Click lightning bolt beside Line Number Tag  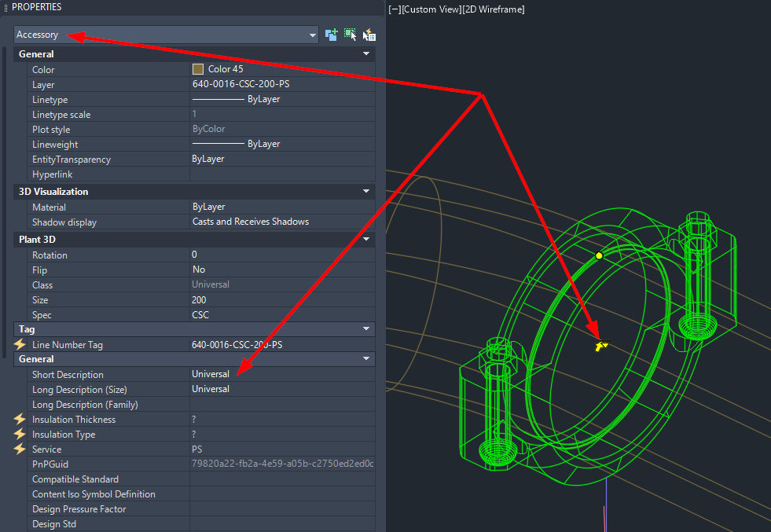19,344
